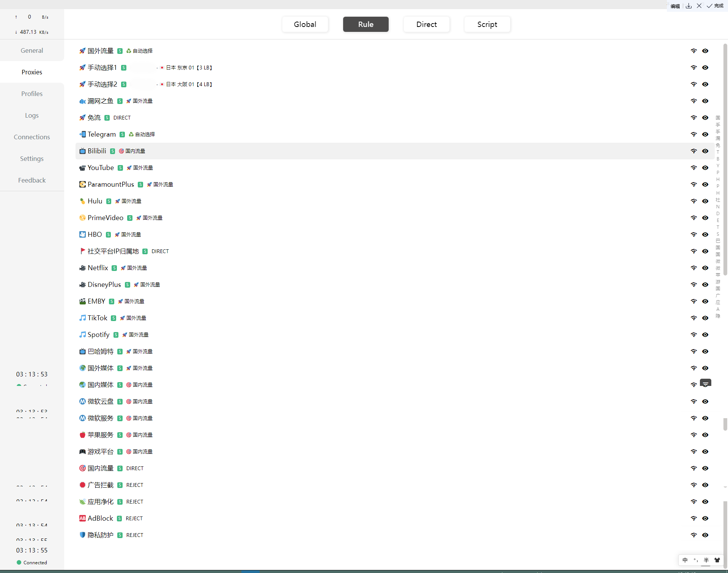Expand the 手动选择1 proxy group
This screenshot has height=573, width=728.
[x=395, y=68]
